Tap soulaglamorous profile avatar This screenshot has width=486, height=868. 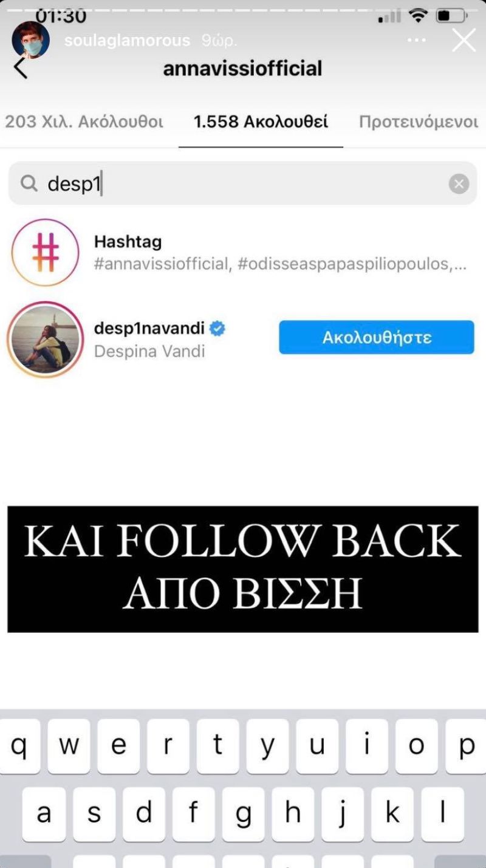(x=31, y=39)
